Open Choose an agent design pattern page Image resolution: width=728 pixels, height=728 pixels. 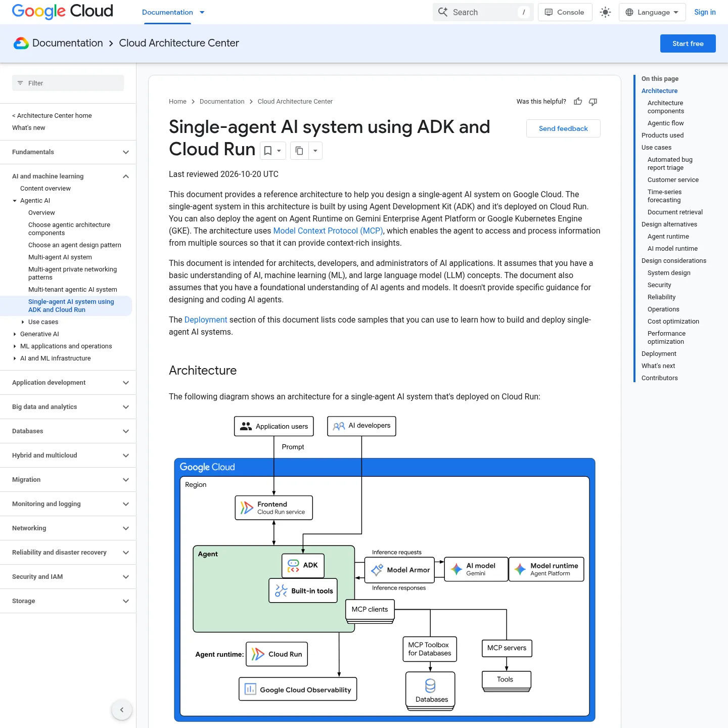click(x=75, y=245)
